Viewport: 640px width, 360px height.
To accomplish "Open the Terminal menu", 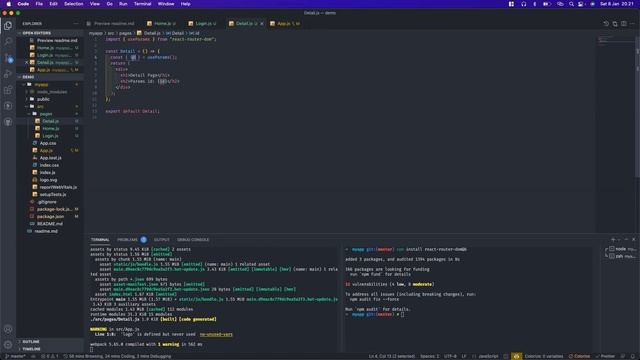I will pos(142,4).
